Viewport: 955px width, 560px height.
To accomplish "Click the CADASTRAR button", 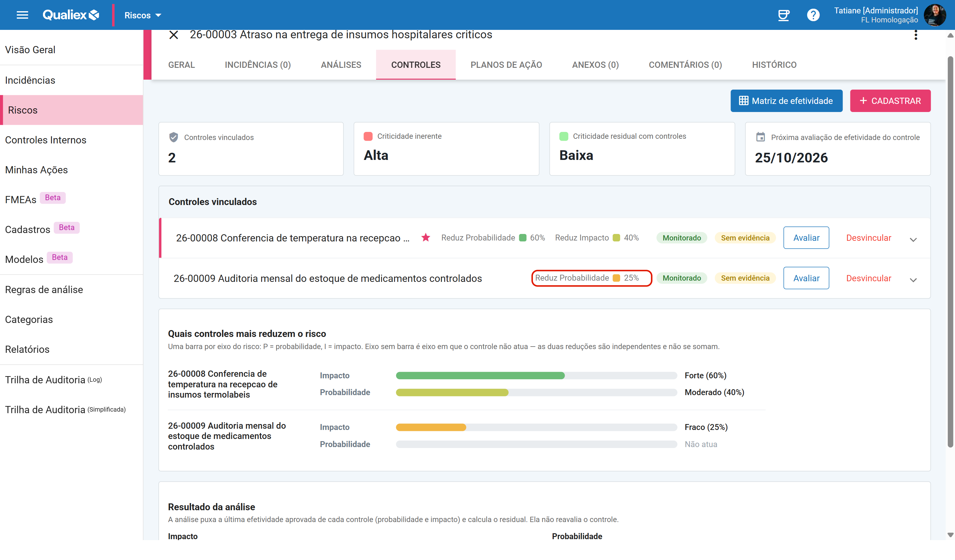I will 890,101.
